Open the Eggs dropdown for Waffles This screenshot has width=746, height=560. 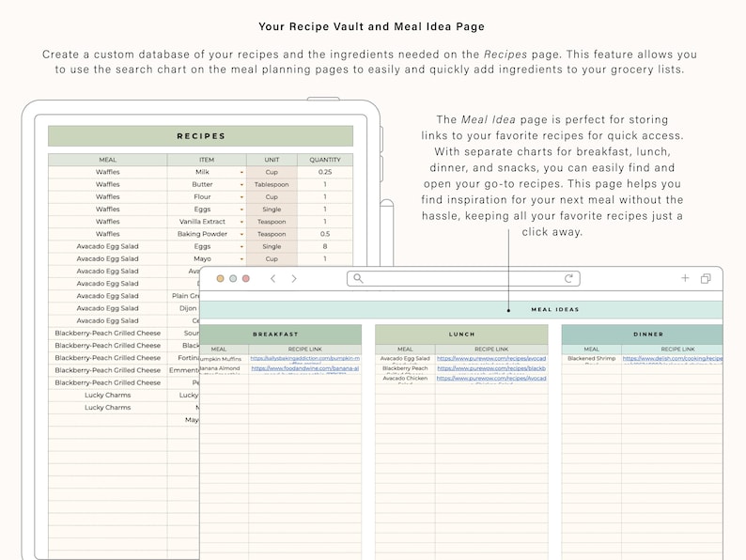[x=241, y=210]
